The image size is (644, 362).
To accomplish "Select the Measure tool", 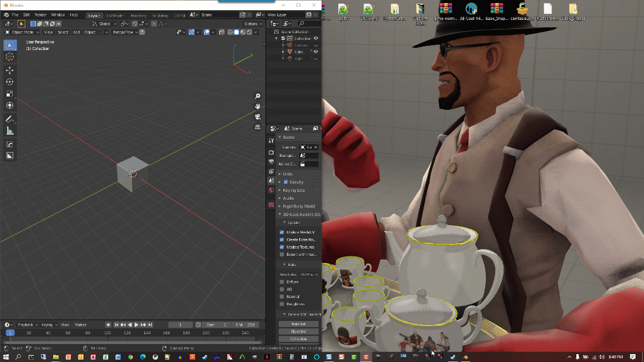I will (x=10, y=131).
